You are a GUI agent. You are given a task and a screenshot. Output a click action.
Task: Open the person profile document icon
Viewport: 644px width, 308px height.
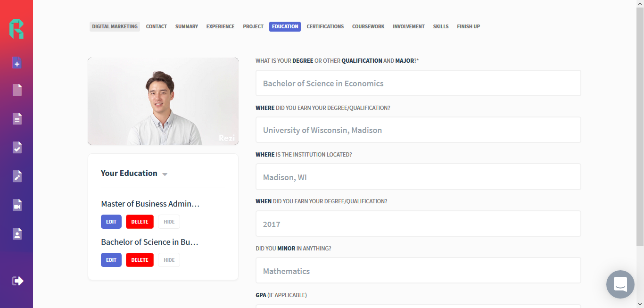tap(17, 233)
